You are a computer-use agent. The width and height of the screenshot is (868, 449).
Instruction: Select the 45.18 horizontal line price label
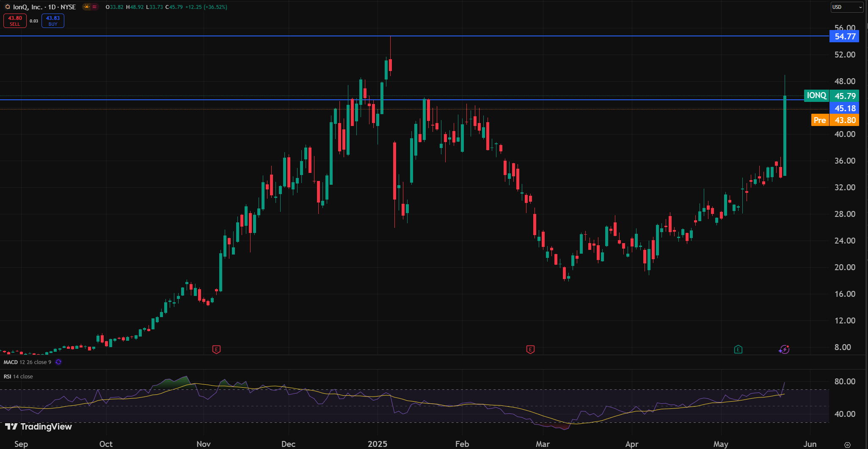[844, 108]
